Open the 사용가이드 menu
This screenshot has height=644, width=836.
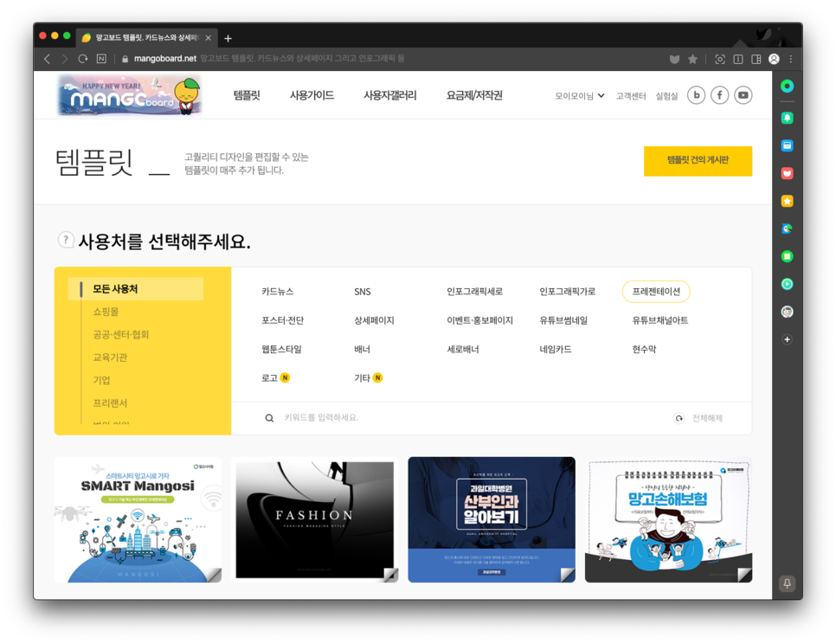pyautogui.click(x=312, y=95)
